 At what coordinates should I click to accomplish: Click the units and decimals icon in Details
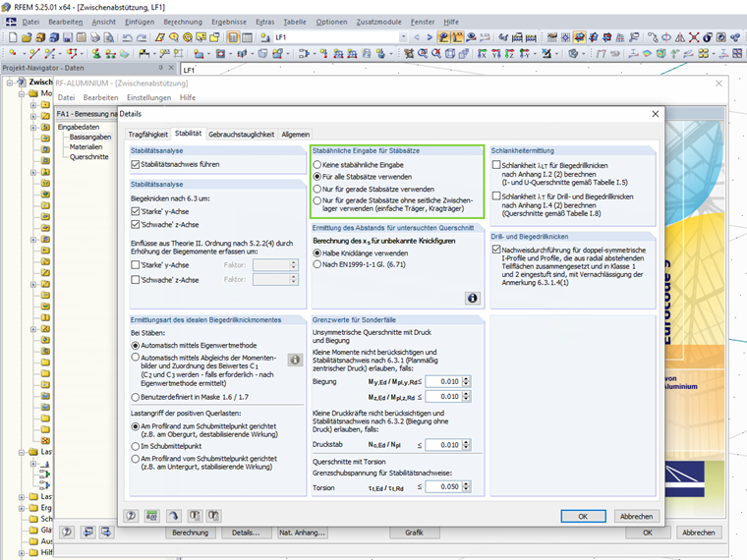pos(152,516)
